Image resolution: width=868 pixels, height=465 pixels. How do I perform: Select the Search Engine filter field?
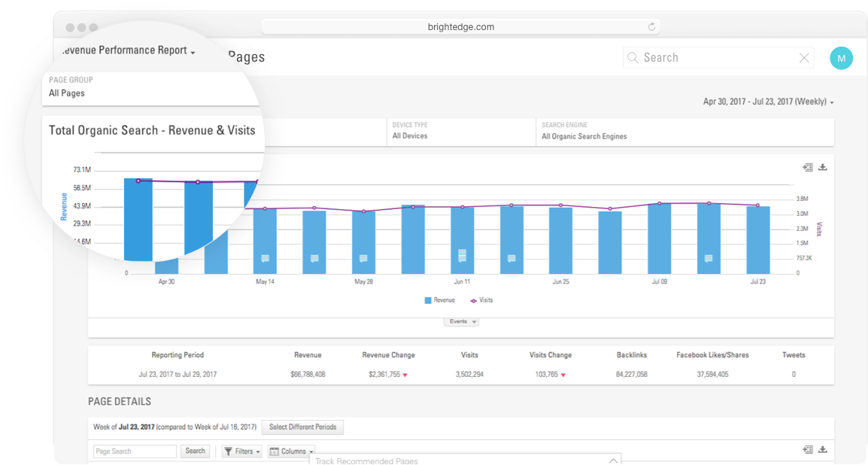pyautogui.click(x=684, y=131)
